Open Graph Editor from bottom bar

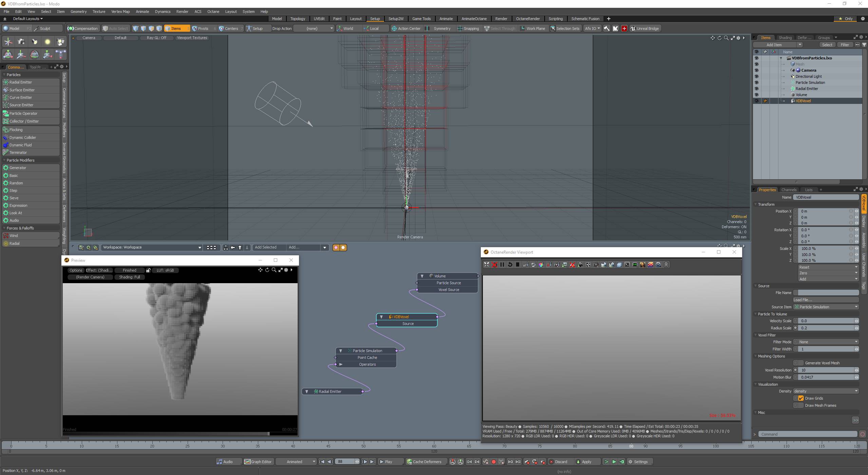[x=258, y=462]
